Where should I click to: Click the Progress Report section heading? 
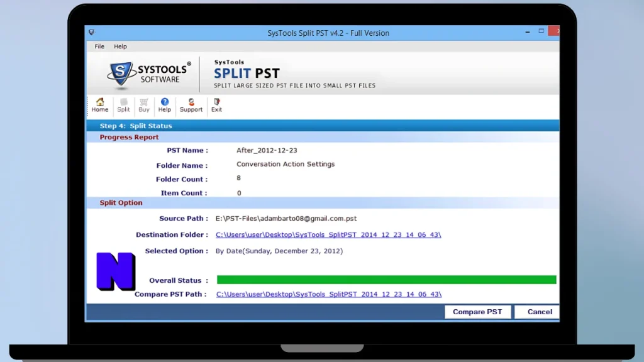(129, 137)
